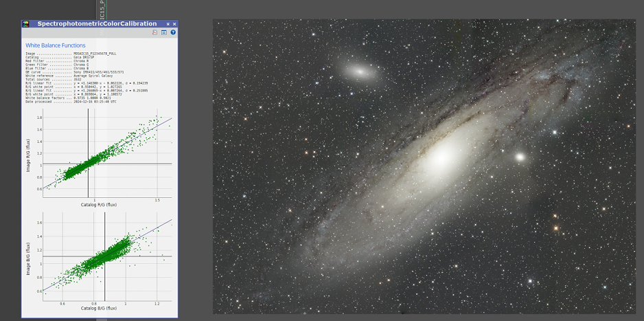Screen dimensions: 644x321
Task: Close the SpectrophotometricColorCalibration window
Action: (174, 23)
